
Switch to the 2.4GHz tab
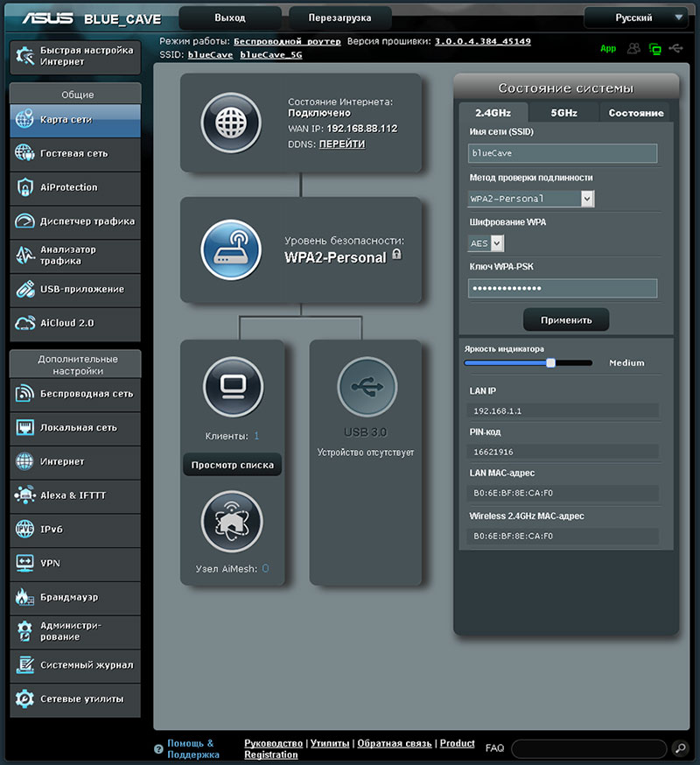click(x=493, y=113)
